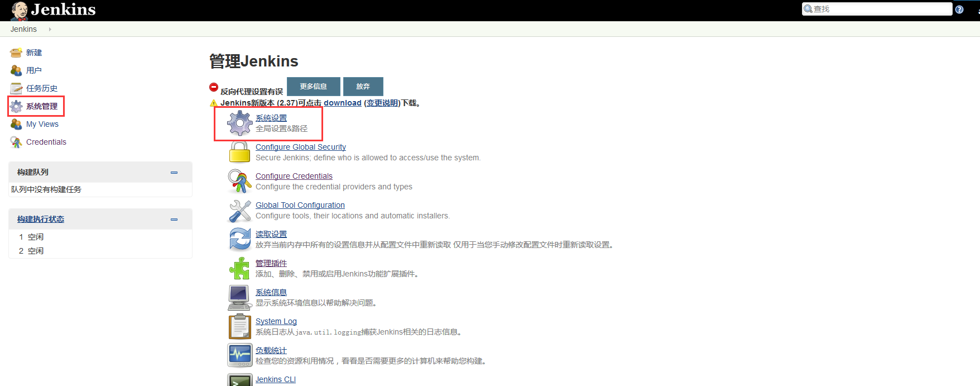Click the 新建 new item icon

tap(16, 53)
